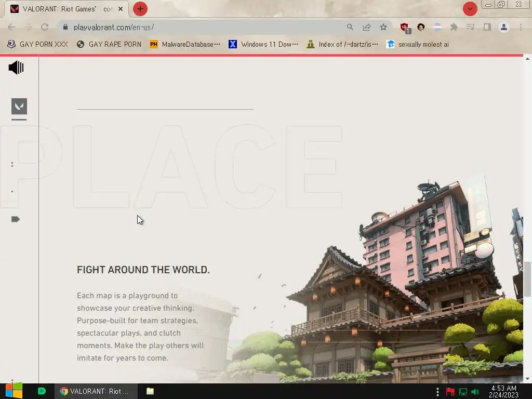Expand the red tab search dropdown arrow
The image size is (532, 399).
click(470, 9)
